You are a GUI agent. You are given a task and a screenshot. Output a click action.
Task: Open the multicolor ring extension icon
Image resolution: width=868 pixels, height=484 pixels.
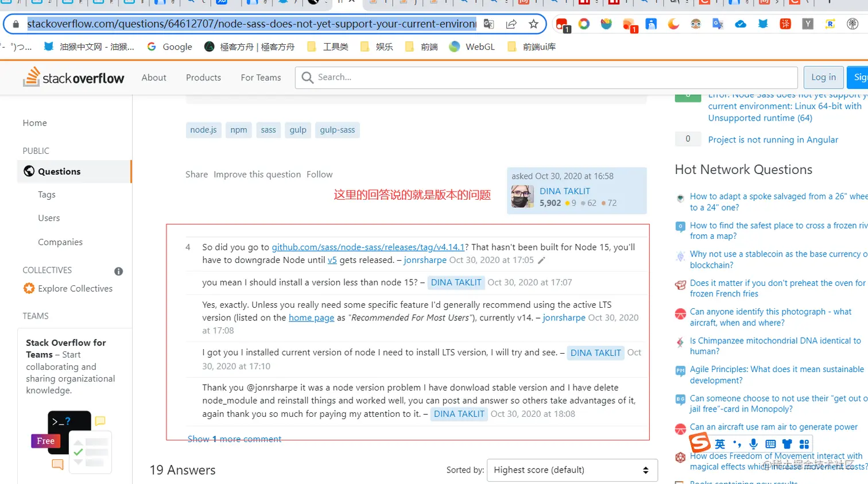click(x=584, y=24)
